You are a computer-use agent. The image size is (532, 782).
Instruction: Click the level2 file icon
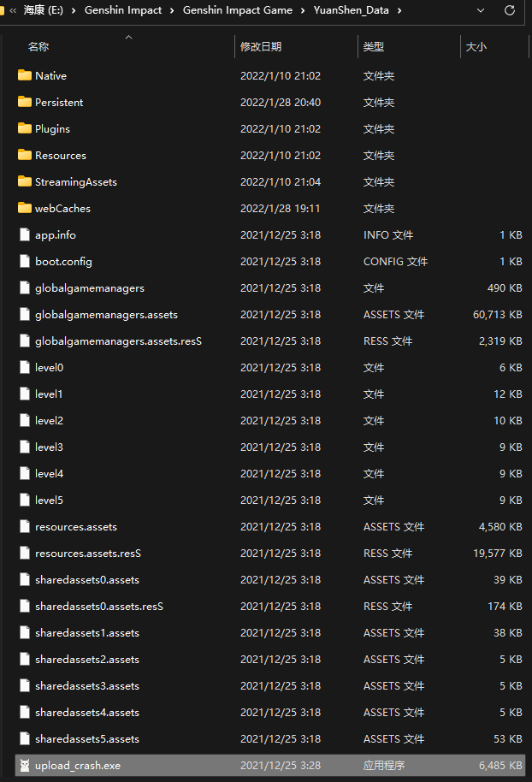point(25,420)
